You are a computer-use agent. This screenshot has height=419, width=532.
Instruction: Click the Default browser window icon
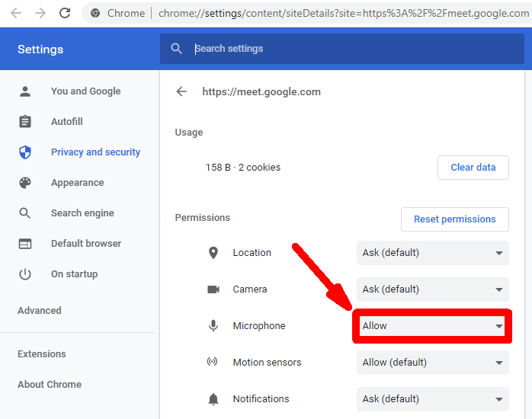point(25,244)
